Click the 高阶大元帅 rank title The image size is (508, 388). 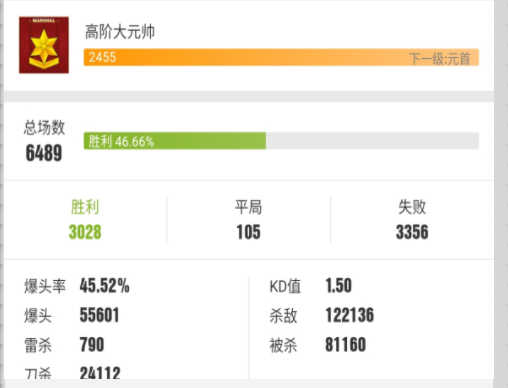pyautogui.click(x=120, y=32)
